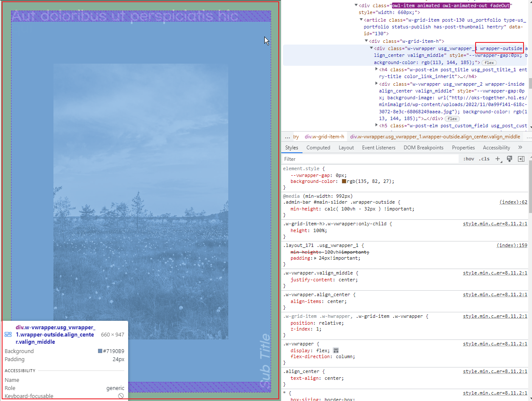Viewport: 532px width, 401px height.
Task: Open the Accessibility tab
Action: (x=496, y=148)
